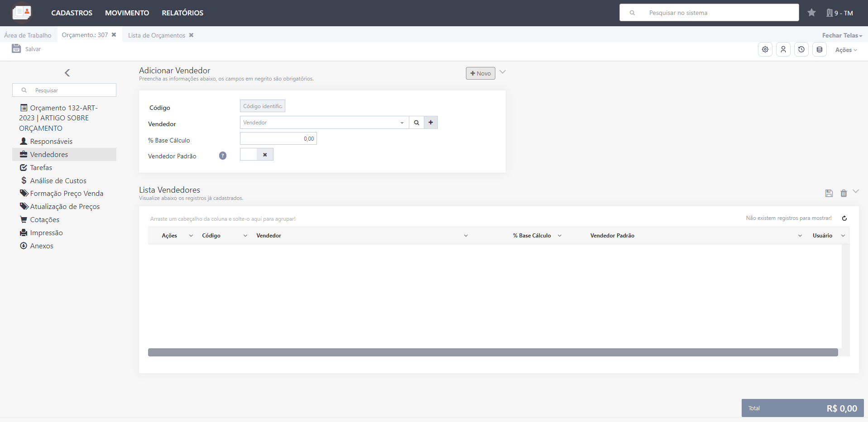
Task: Open Análise de Custos section
Action: click(x=64, y=180)
